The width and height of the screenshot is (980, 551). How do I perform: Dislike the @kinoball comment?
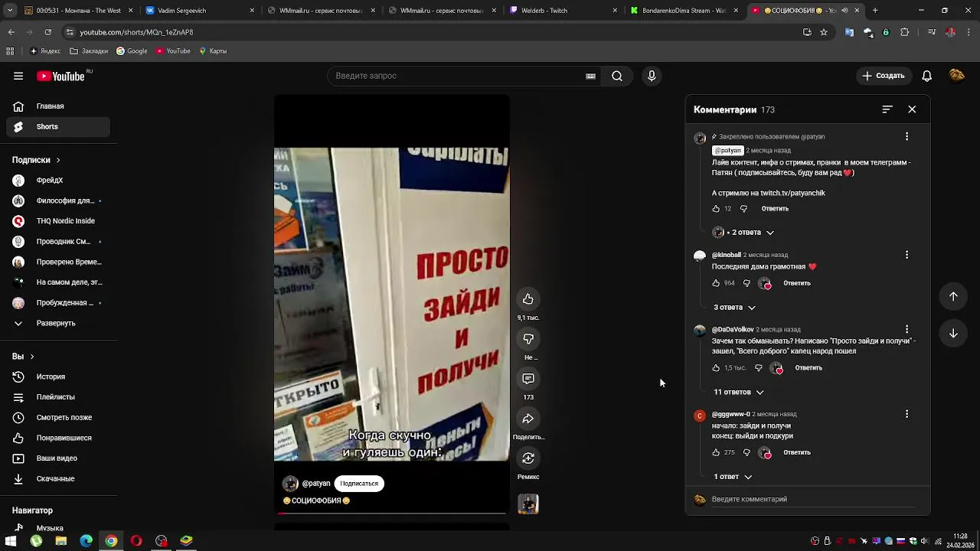click(746, 283)
